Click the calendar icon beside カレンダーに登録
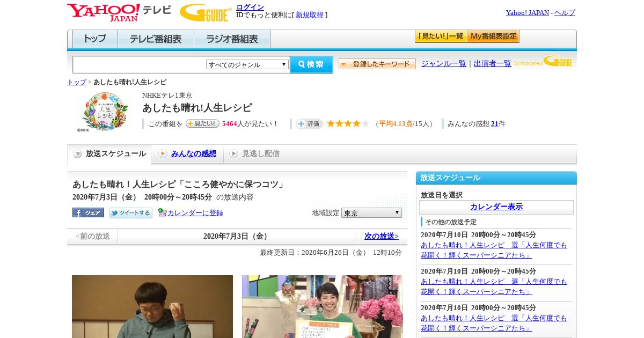 (163, 212)
